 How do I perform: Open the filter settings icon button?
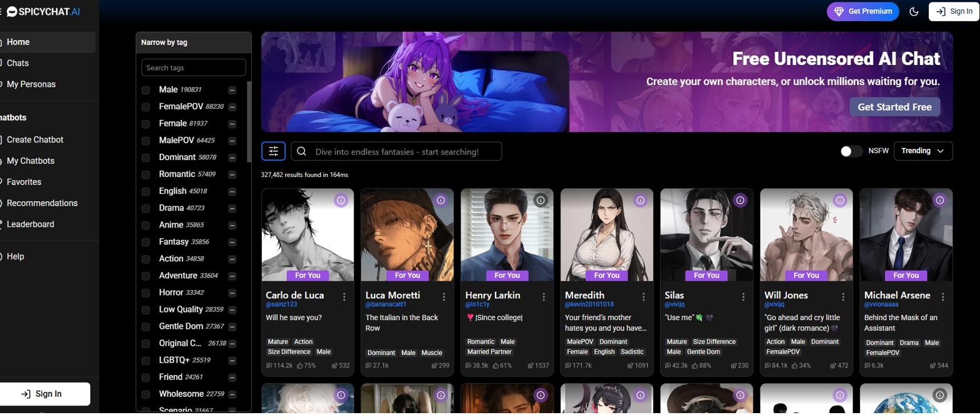click(273, 151)
